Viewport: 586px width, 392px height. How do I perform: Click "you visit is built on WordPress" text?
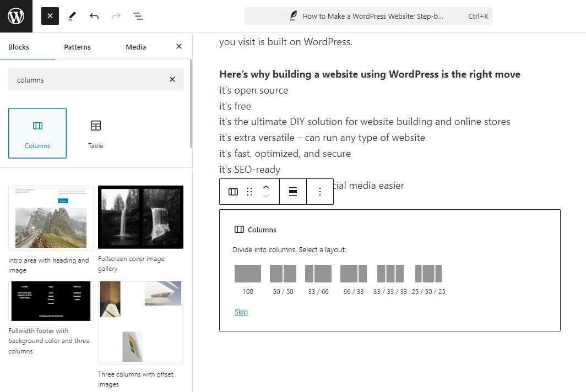(285, 41)
